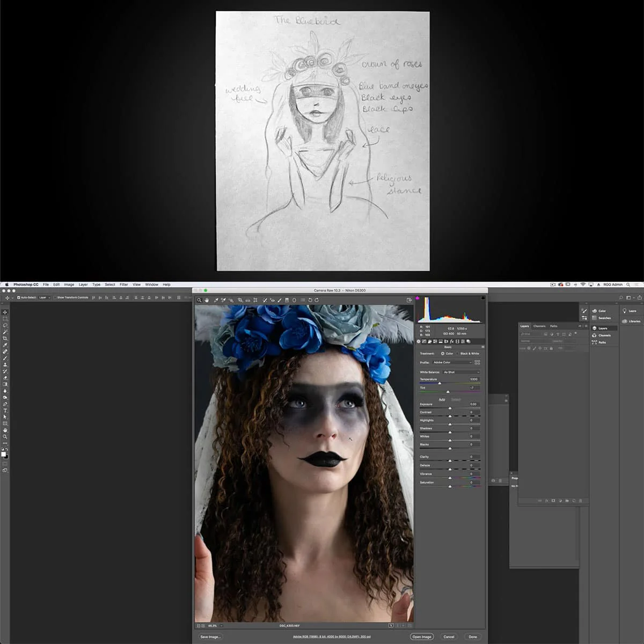Open the White Balance dropdown
644x644 pixels.
(x=460, y=372)
